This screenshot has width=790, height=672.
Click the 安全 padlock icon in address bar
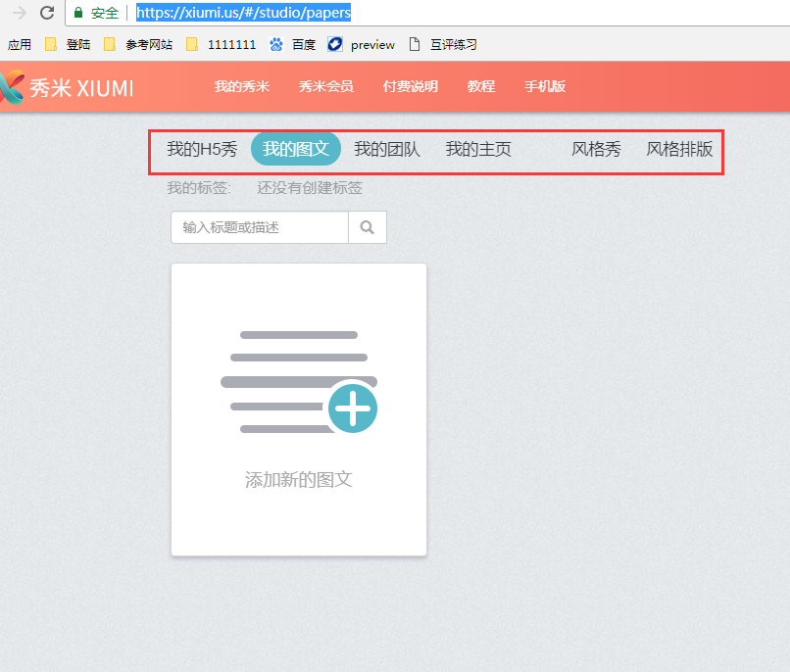click(x=79, y=13)
